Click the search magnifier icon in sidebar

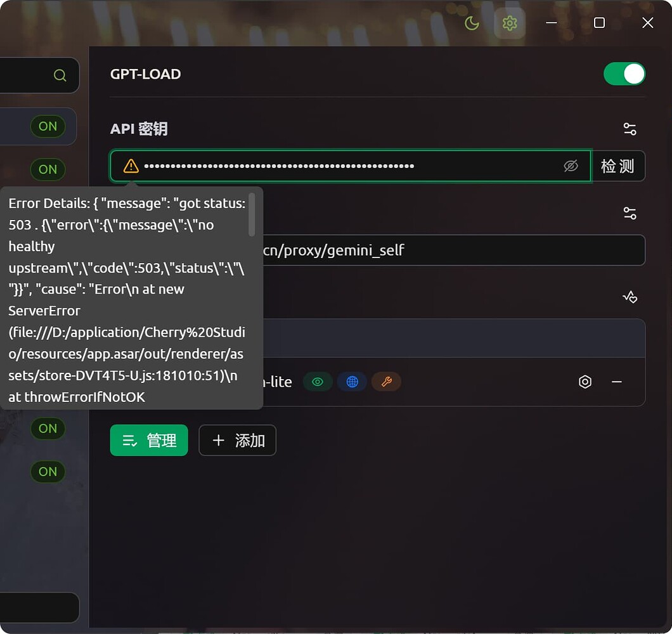pyautogui.click(x=60, y=75)
